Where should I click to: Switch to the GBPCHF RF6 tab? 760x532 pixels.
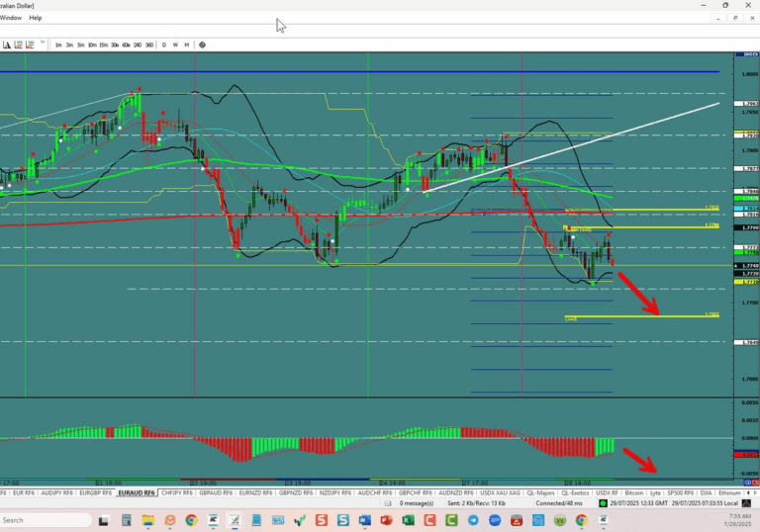(415, 492)
